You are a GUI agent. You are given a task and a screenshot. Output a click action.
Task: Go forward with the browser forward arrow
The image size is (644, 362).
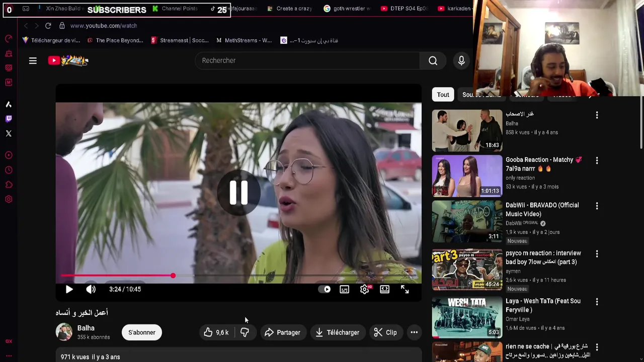tap(36, 26)
